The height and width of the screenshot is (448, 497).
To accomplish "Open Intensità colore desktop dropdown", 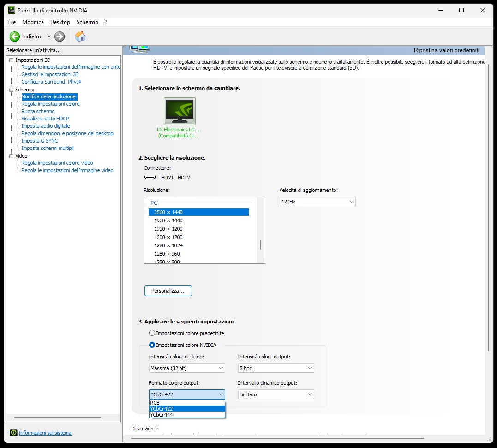I will pyautogui.click(x=187, y=368).
